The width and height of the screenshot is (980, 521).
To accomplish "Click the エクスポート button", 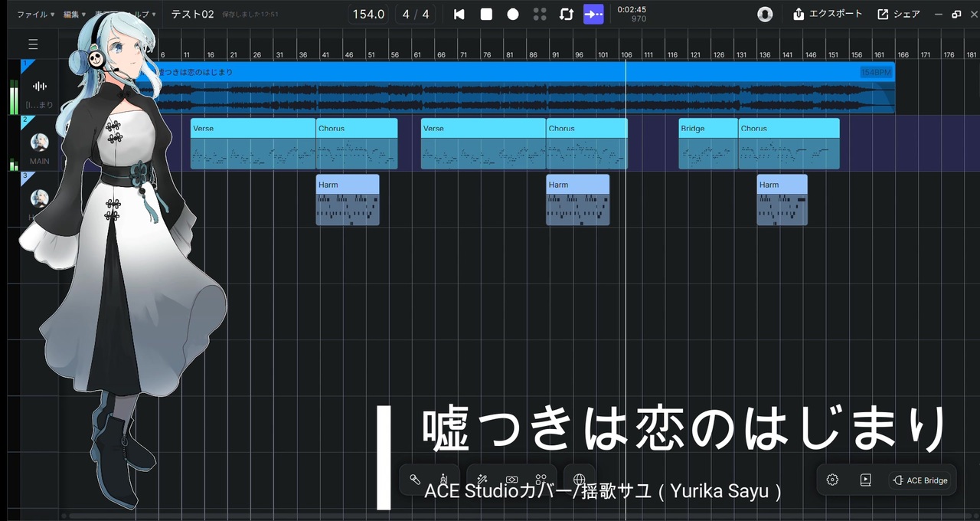I will 828,15.
